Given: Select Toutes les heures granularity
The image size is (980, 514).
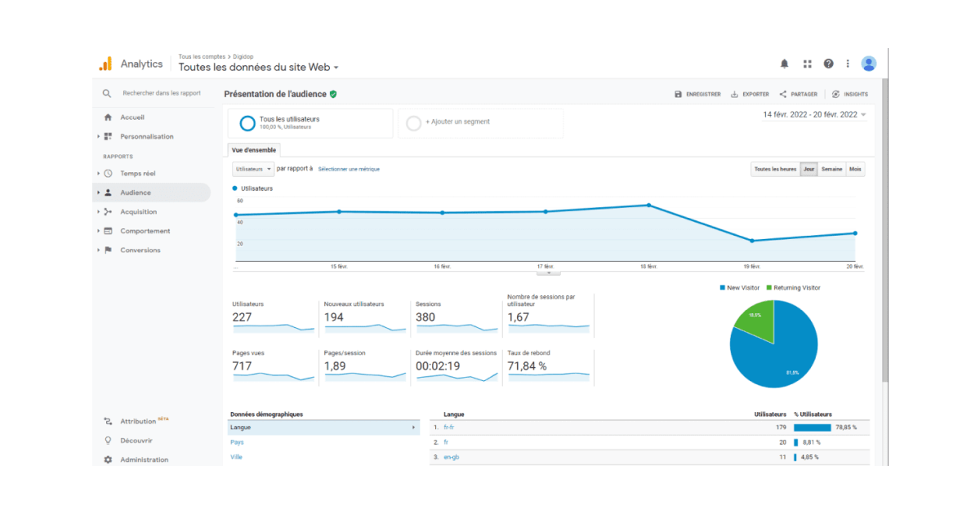Looking at the screenshot, I should pos(775,170).
